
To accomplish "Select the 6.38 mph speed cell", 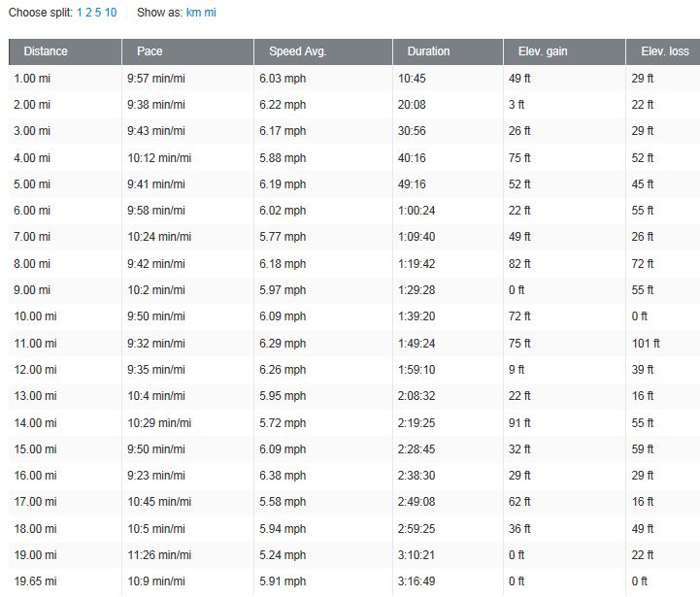I will tap(282, 475).
